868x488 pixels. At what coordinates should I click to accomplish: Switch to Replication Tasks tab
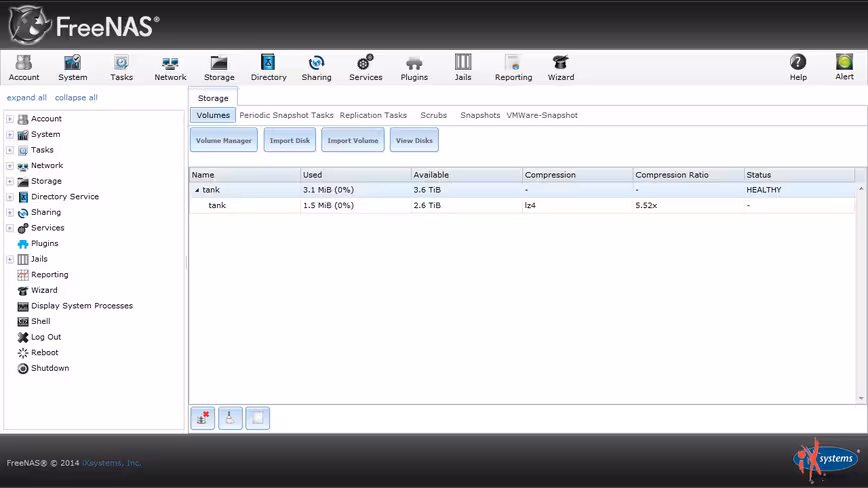tap(373, 115)
